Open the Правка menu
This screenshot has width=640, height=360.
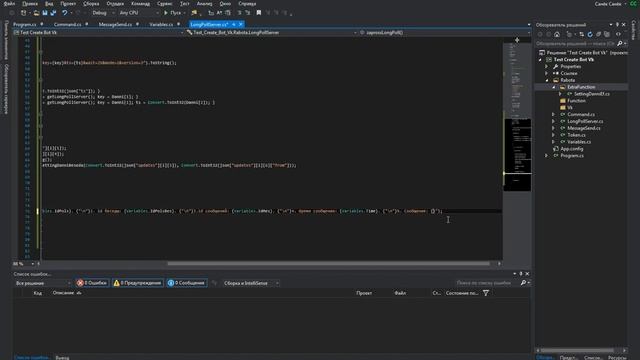(x=30, y=4)
